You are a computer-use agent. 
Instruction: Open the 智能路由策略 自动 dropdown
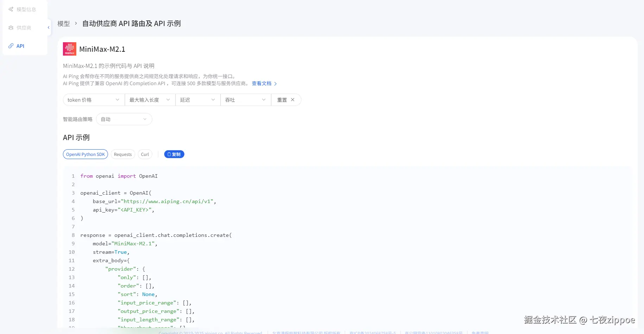(124, 119)
